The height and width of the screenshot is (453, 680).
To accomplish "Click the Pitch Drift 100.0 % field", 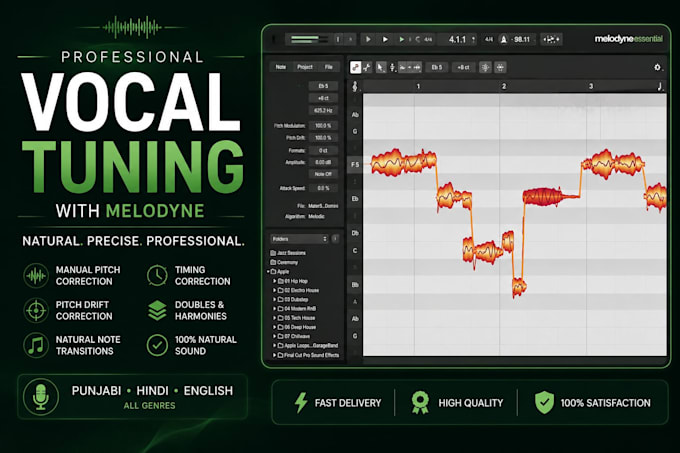I will coord(323,137).
